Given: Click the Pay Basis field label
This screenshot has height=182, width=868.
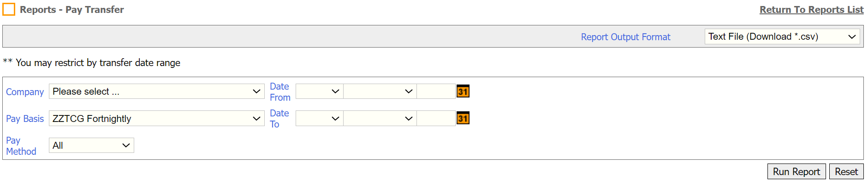Looking at the screenshot, I should (x=25, y=119).
